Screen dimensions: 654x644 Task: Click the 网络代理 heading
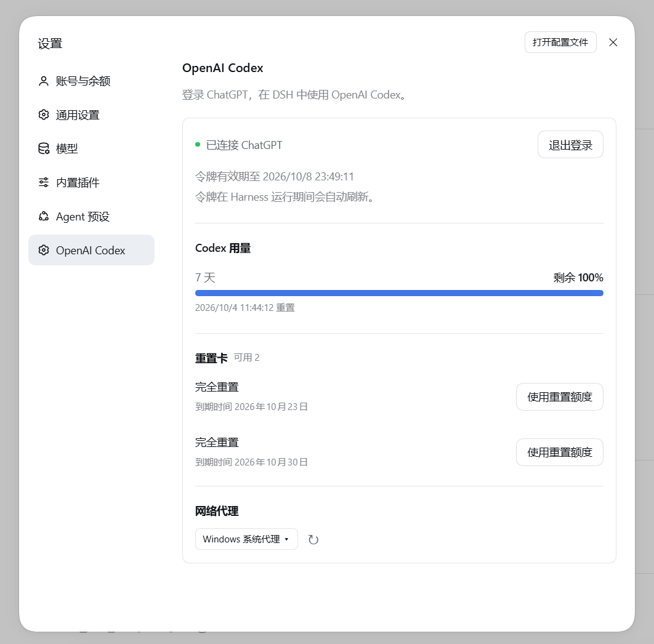tap(217, 511)
